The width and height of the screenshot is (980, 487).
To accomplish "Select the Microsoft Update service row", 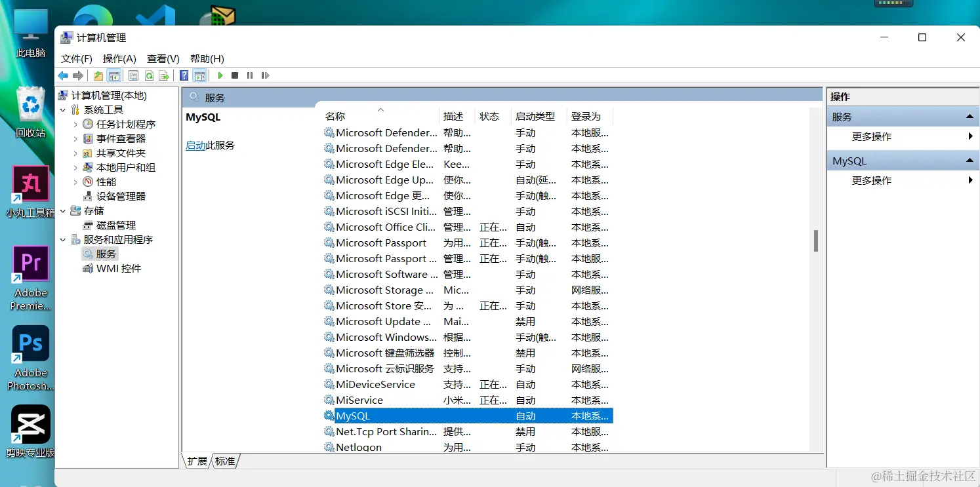I will [468, 322].
